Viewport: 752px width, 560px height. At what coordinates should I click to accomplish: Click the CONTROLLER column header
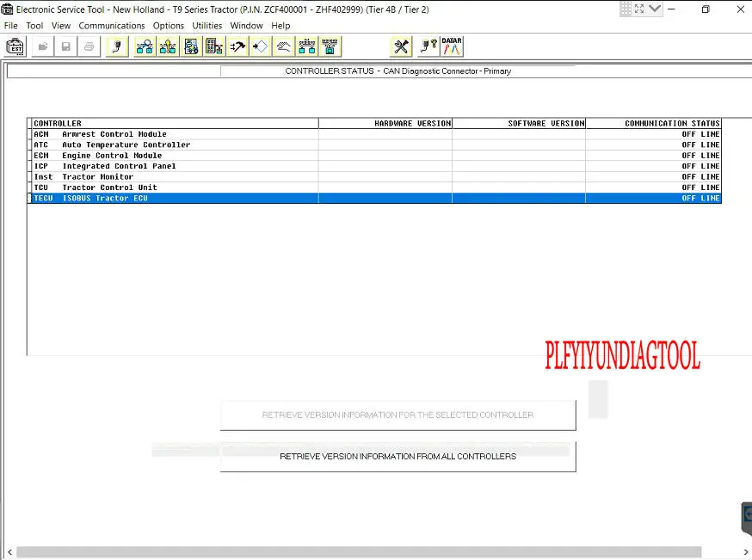175,124
